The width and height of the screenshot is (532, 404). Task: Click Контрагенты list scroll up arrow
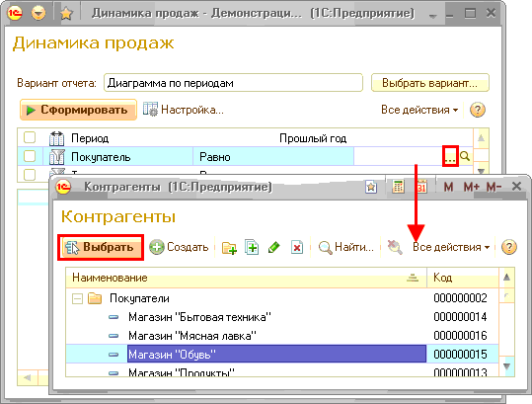click(x=506, y=277)
